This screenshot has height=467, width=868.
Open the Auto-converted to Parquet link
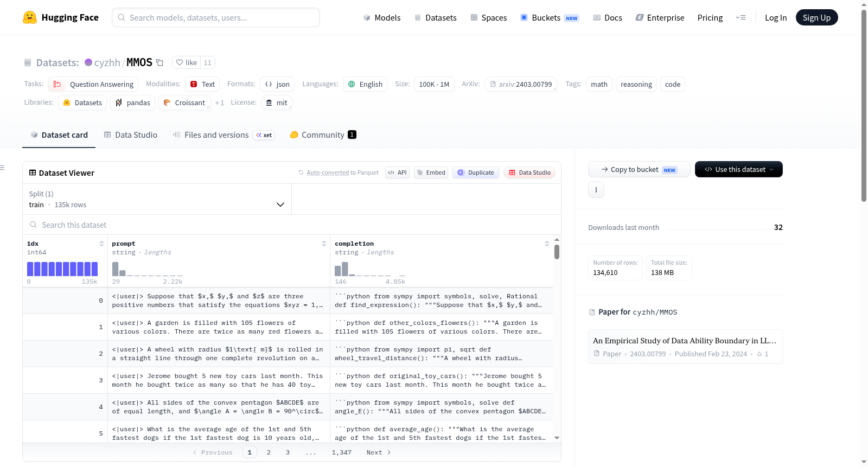[343, 172]
